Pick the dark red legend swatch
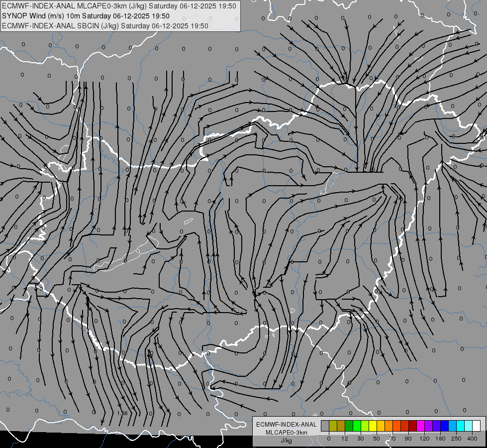The image size is (487, 448). point(413,426)
